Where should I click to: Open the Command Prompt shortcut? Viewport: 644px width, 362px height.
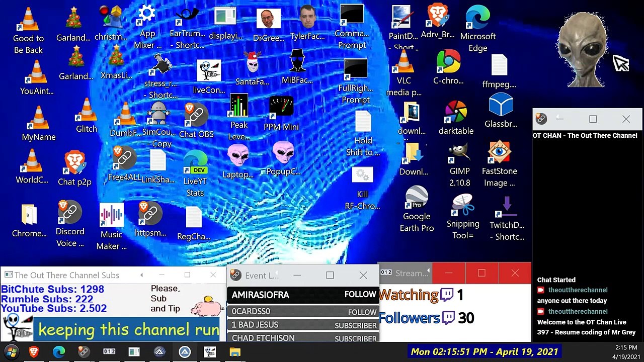[x=352, y=27]
